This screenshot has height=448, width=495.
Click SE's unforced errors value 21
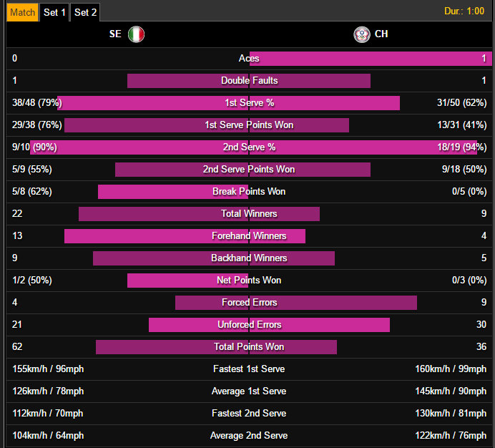[16, 324]
